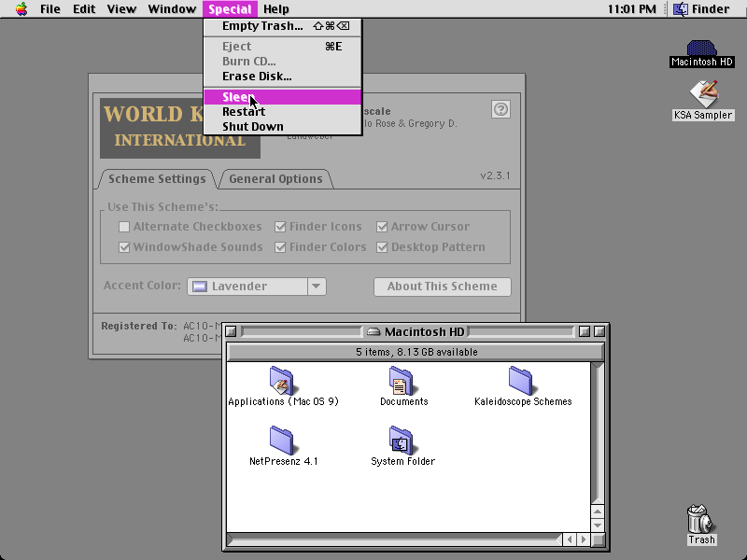Image resolution: width=747 pixels, height=560 pixels.
Task: Choose Sleep from the Special menu
Action: tap(283, 97)
